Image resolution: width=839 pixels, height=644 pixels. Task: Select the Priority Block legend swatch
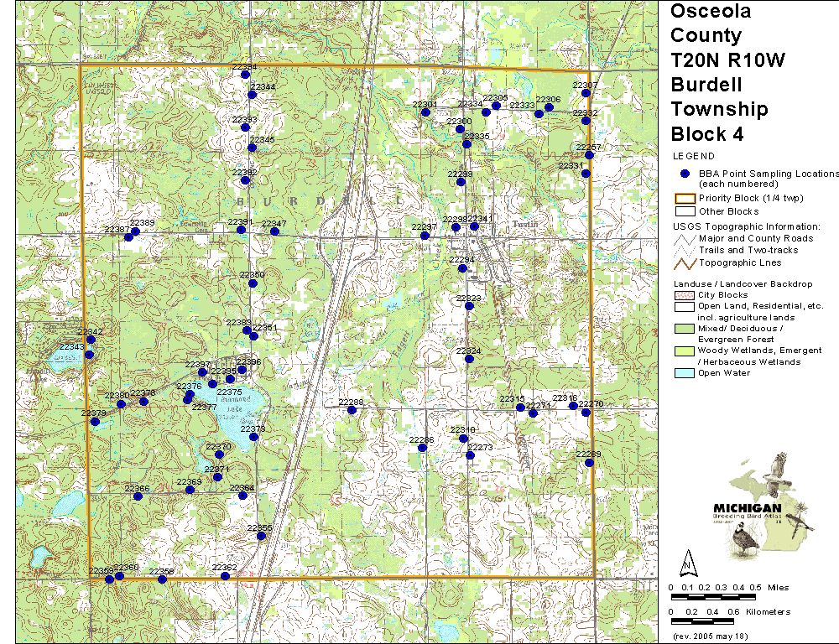[685, 199]
